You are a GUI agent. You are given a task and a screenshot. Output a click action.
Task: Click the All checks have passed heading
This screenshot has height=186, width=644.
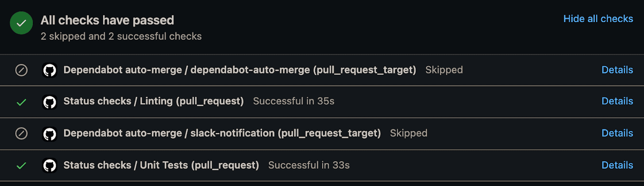coord(107,20)
